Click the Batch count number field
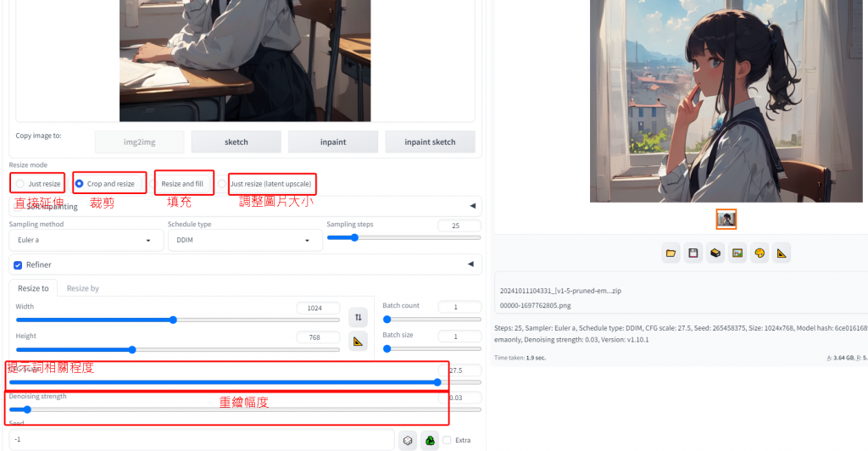The width and height of the screenshot is (868, 451). tap(459, 307)
